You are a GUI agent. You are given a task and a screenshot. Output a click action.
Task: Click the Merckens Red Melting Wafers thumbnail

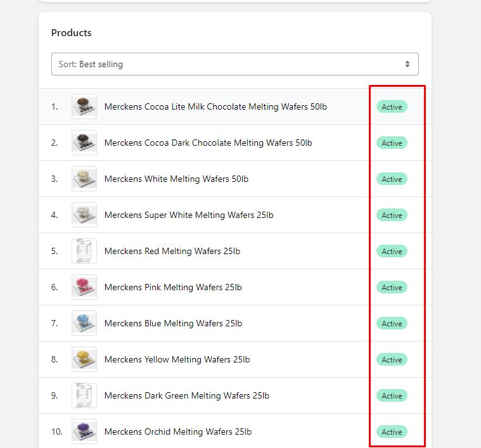point(84,251)
